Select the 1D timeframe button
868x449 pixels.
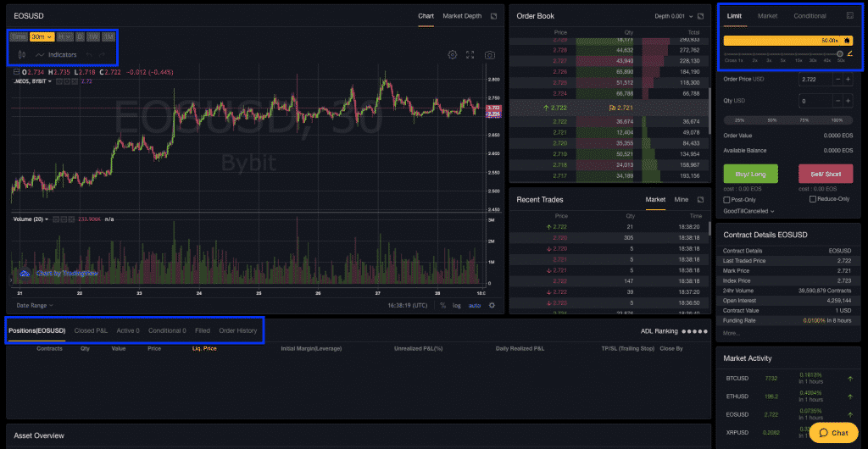point(80,37)
